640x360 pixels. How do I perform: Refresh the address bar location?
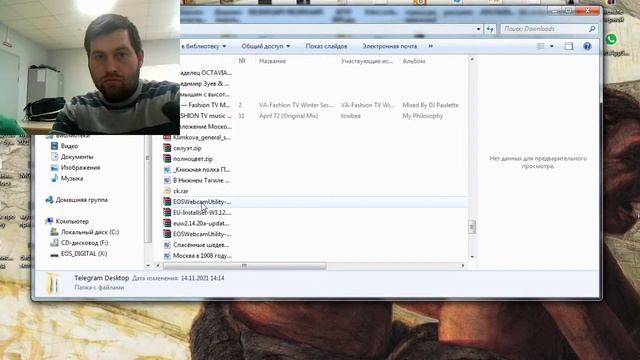click(490, 29)
